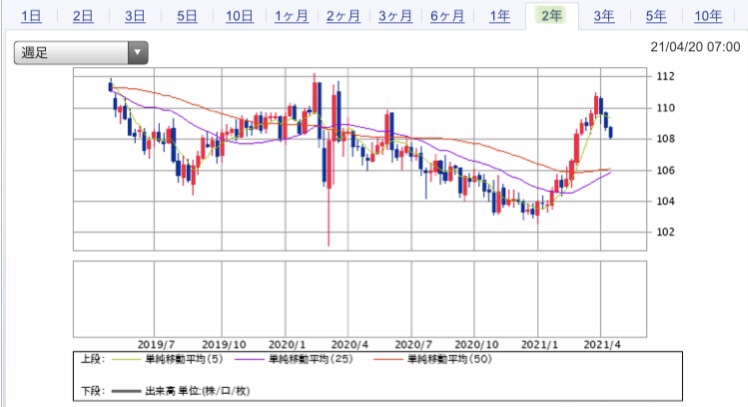Image resolution: width=748 pixels, height=407 pixels.
Task: Click the 21/04/20 07:00 timestamp
Action: point(695,47)
